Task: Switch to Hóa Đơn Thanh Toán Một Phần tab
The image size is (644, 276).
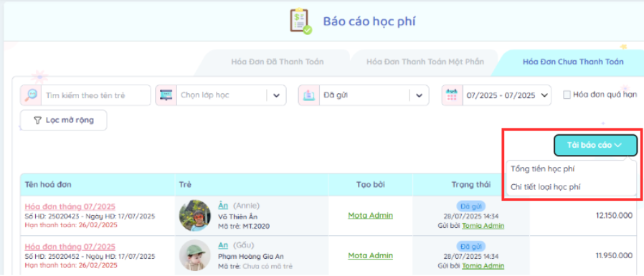Action: click(x=425, y=62)
